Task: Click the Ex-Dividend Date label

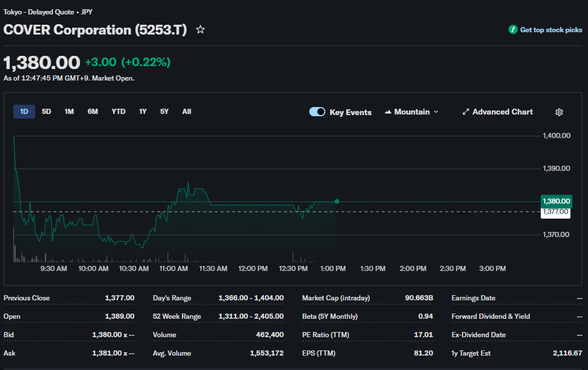Action: click(x=479, y=335)
